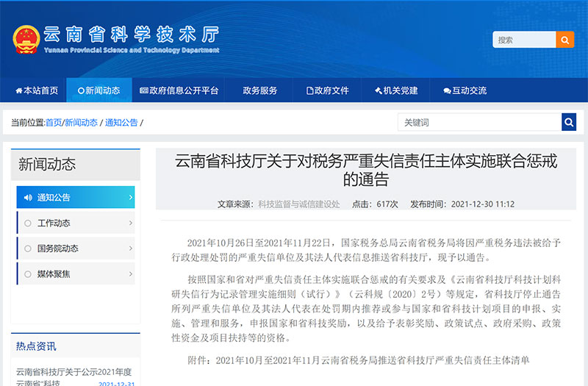This screenshot has height=386, width=588.
Task: Open the 政府信息公开平台 nav item
Action: (179, 90)
